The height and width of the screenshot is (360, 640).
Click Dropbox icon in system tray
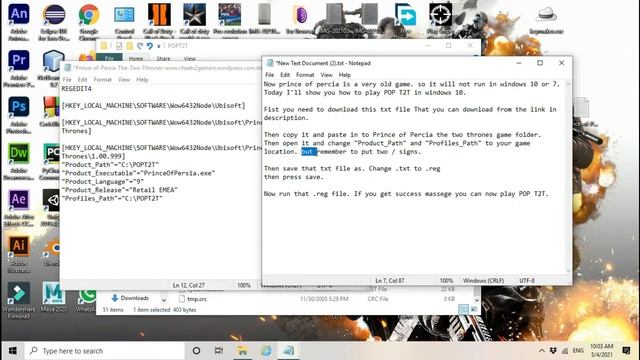[553, 351]
